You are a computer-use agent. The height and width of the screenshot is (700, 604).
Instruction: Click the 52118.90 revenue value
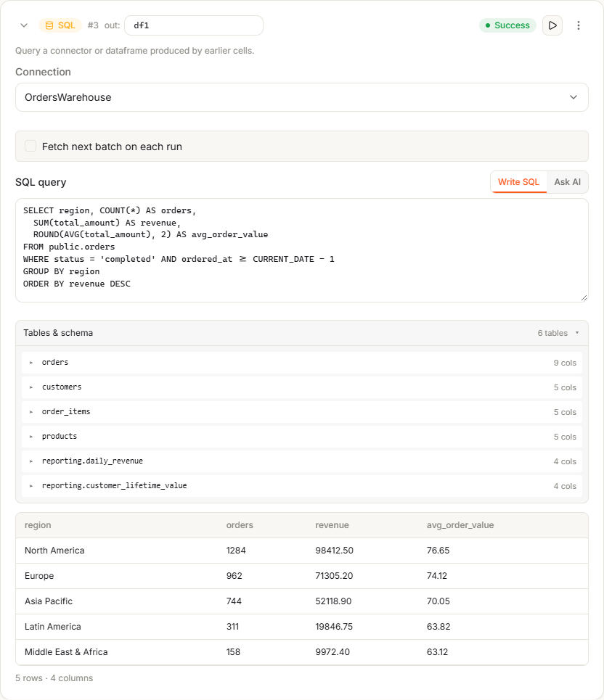[x=333, y=601]
